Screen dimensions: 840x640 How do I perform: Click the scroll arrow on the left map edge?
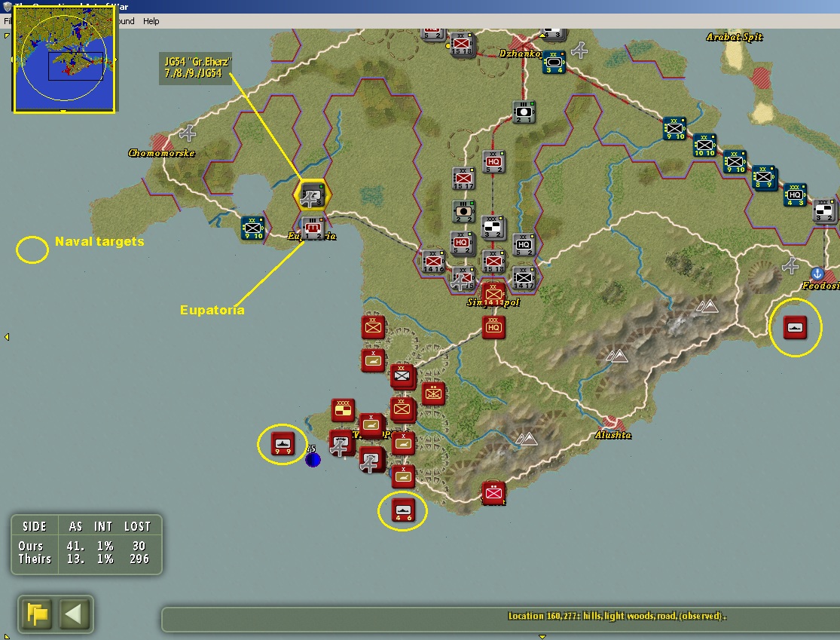point(7,337)
